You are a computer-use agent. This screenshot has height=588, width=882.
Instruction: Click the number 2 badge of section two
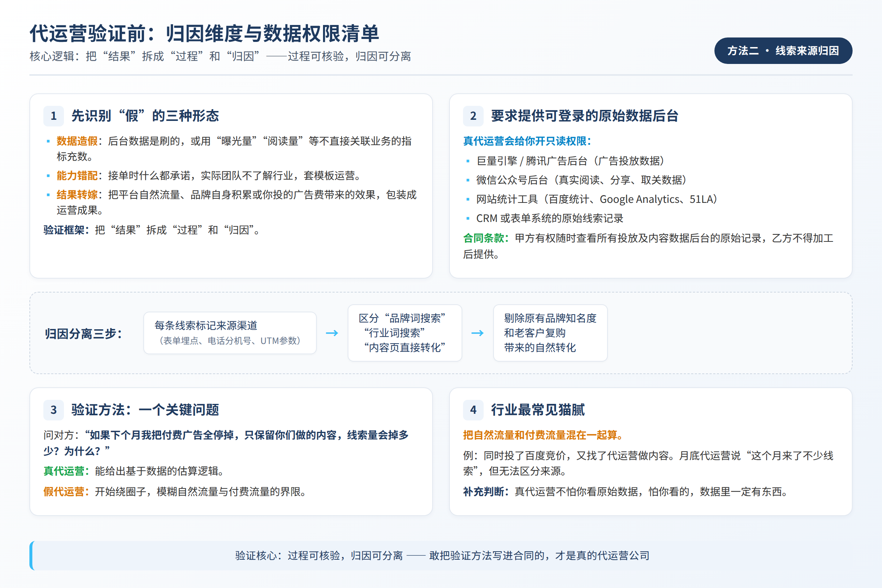(473, 116)
